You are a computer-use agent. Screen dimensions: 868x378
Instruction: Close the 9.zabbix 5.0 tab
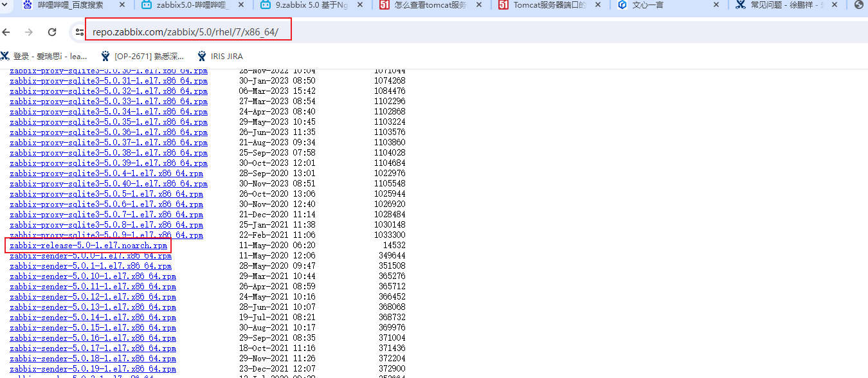click(x=361, y=4)
